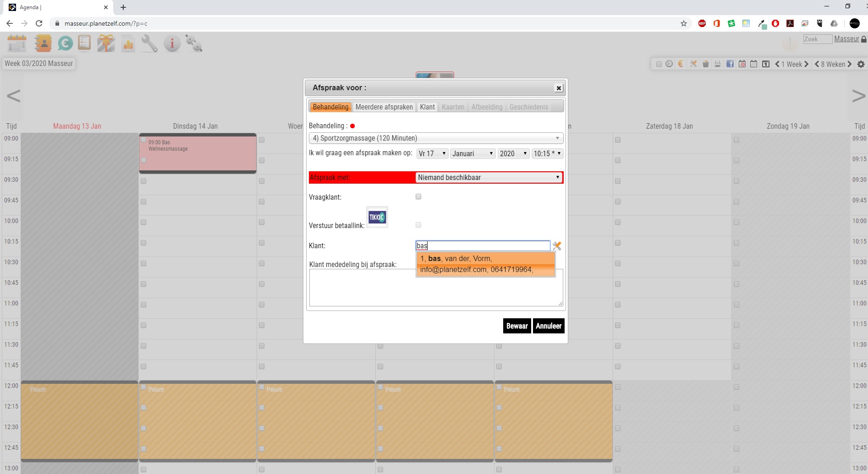Open the Behandeling treatment dropdown
868x474 pixels.
point(435,138)
